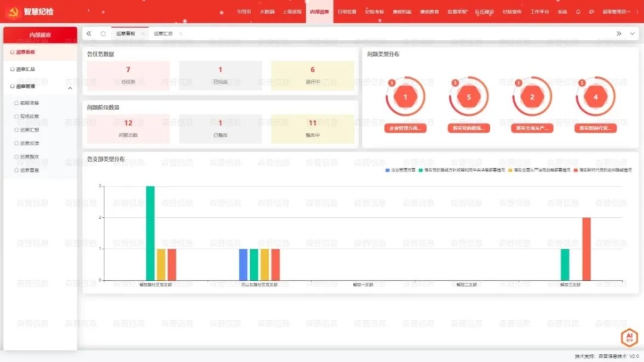Click the double right arrow tab scroll icon
Viewport: 644px width, 362px height.
(x=619, y=33)
